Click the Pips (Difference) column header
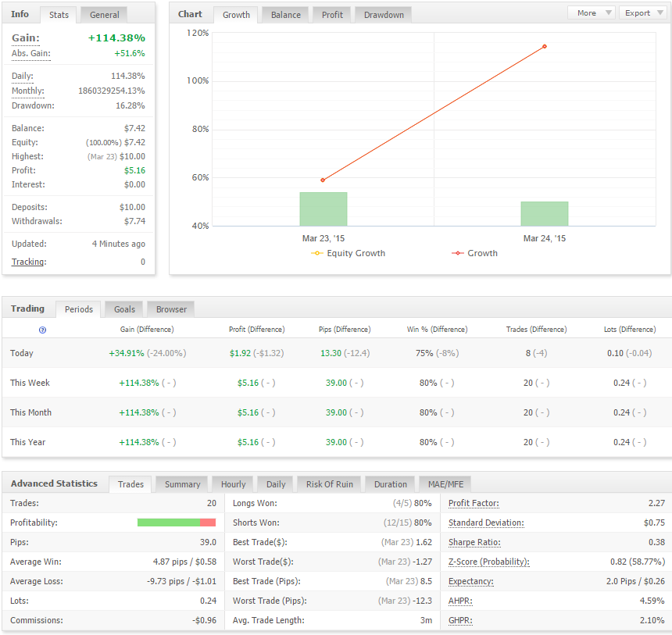672x635 pixels. point(345,330)
